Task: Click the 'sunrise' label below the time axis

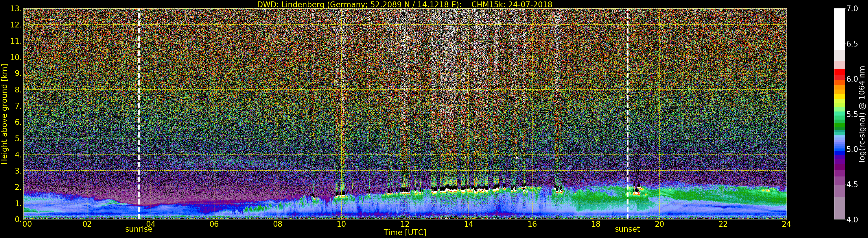Action: coord(139,229)
